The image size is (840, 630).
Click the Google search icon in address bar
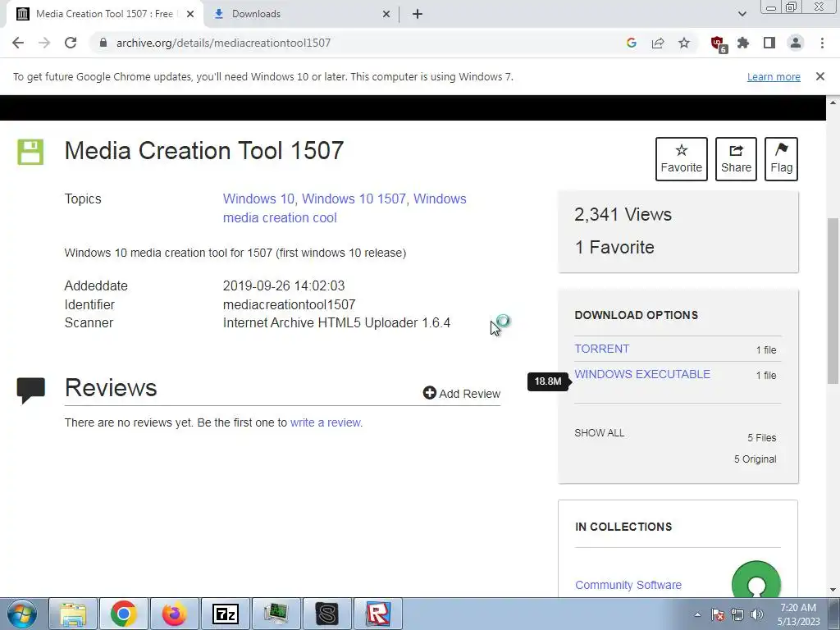click(x=632, y=43)
